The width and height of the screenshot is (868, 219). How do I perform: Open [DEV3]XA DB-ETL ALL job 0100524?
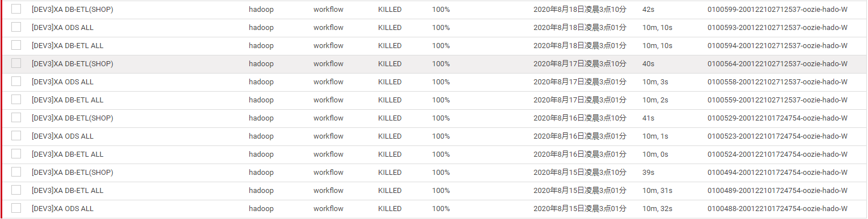coord(67,154)
